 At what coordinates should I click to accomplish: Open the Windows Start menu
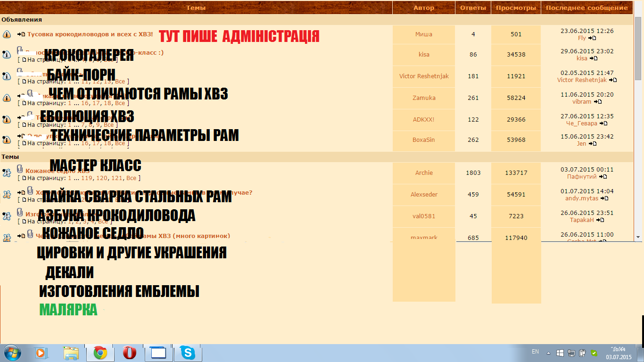click(12, 353)
